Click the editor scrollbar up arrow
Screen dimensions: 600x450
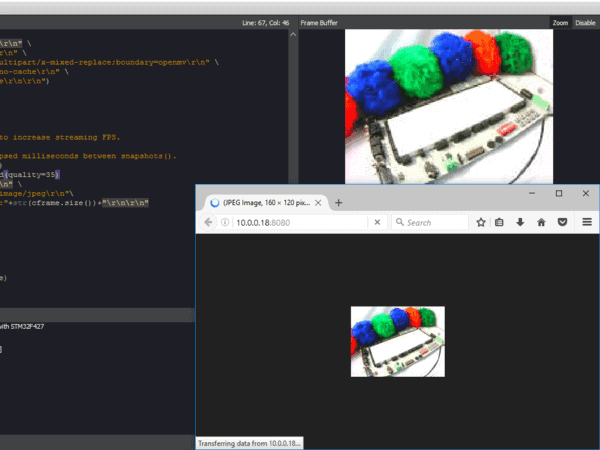(x=293, y=35)
